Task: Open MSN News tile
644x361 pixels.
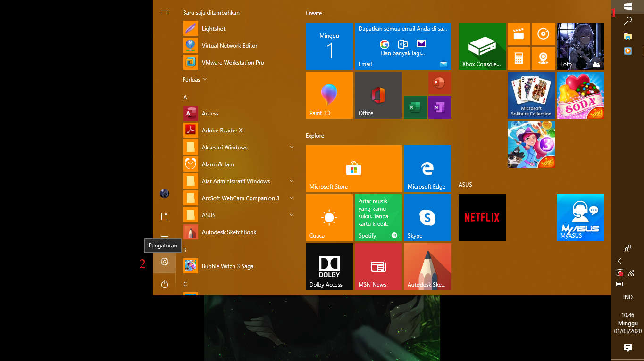Action: coord(378,267)
